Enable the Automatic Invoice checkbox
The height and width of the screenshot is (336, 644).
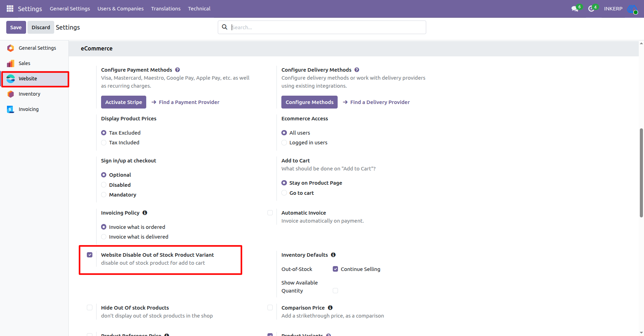coord(270,213)
